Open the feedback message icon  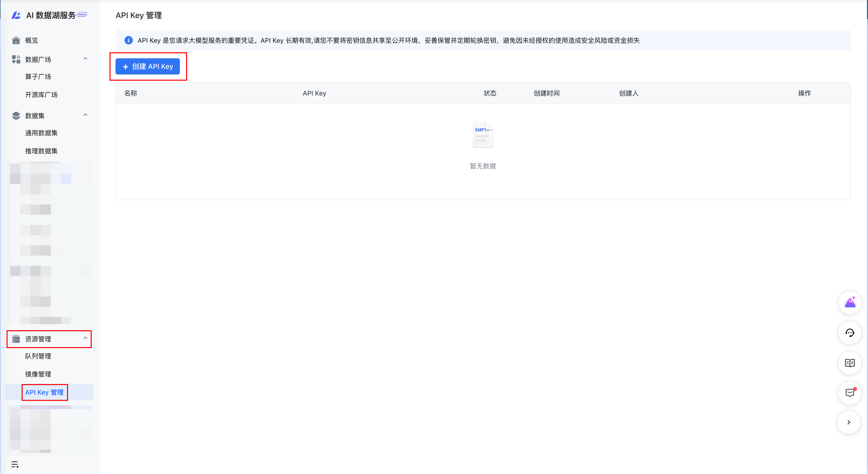(x=849, y=393)
